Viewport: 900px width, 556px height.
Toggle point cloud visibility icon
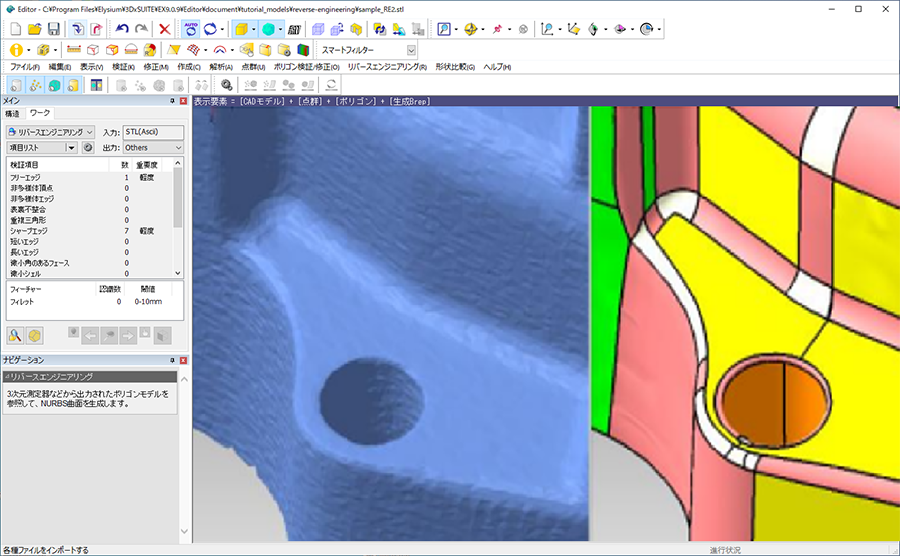[x=35, y=85]
